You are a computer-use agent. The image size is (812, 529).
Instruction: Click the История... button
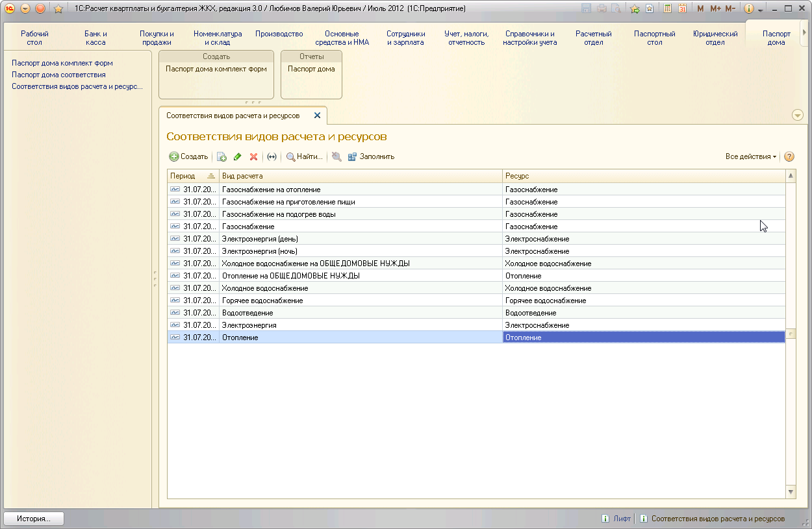pos(34,519)
